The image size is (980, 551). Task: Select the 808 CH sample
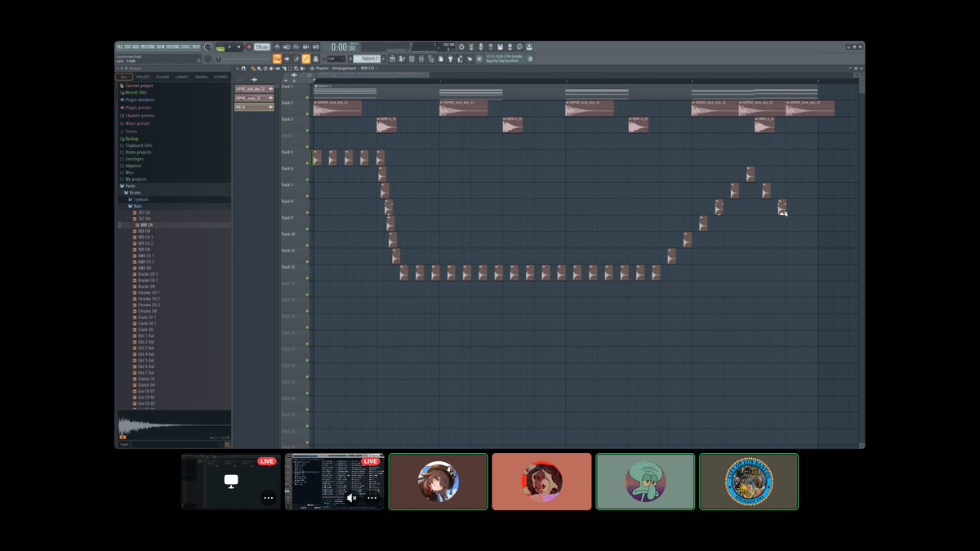tap(145, 224)
